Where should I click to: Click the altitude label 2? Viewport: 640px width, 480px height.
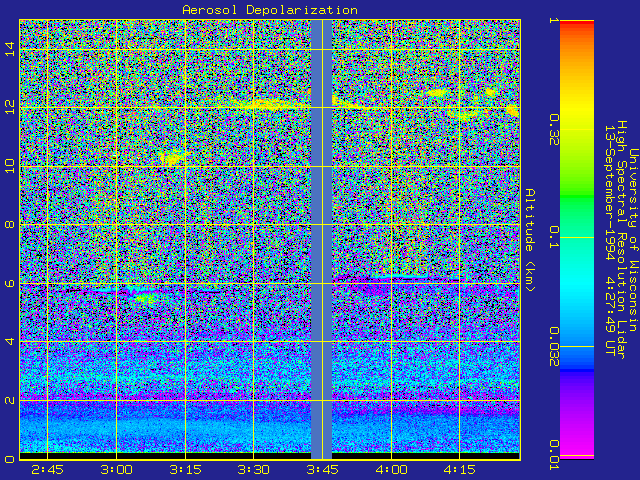click(10, 400)
